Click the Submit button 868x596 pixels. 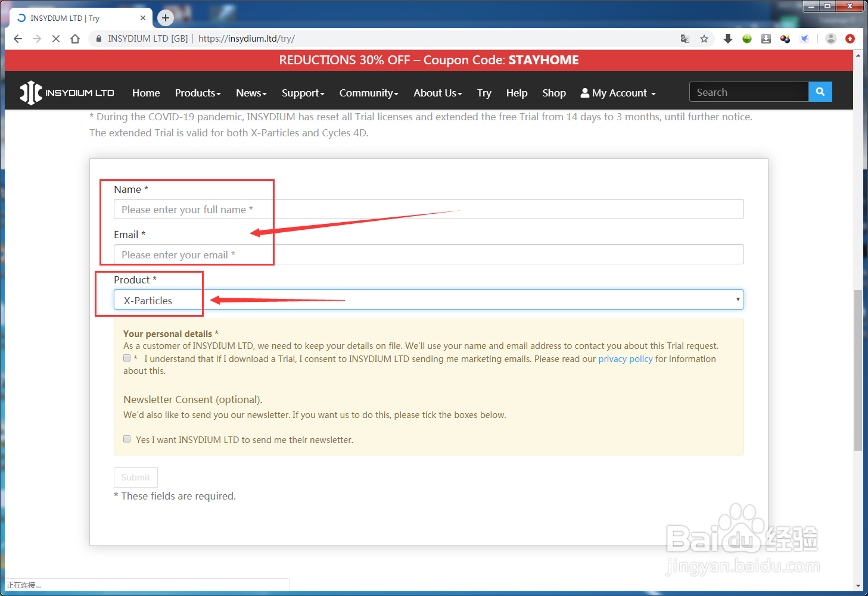136,478
